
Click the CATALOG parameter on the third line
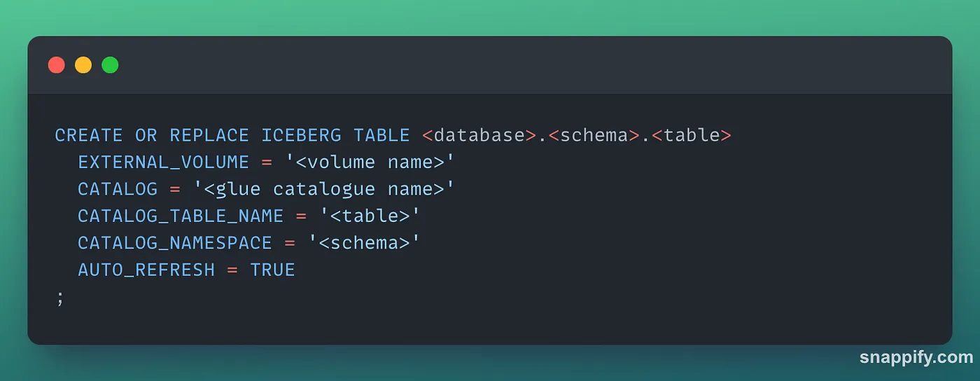118,189
